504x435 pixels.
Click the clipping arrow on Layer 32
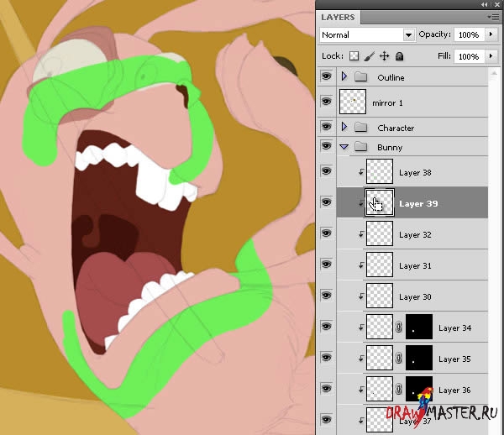coord(361,234)
